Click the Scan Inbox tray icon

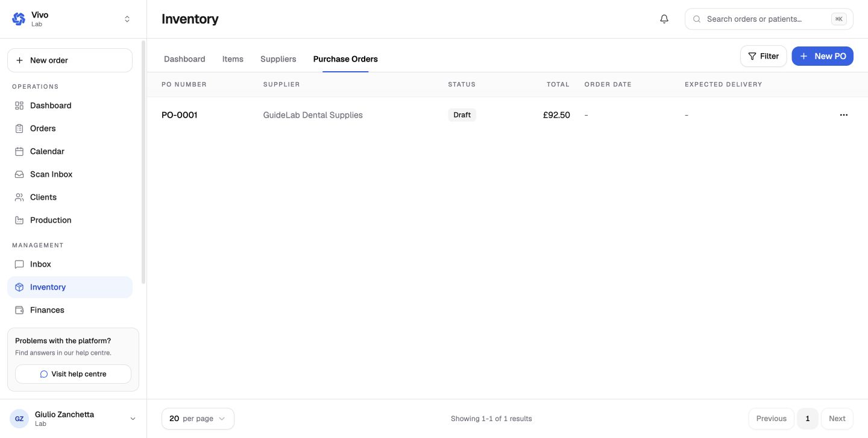tap(19, 174)
